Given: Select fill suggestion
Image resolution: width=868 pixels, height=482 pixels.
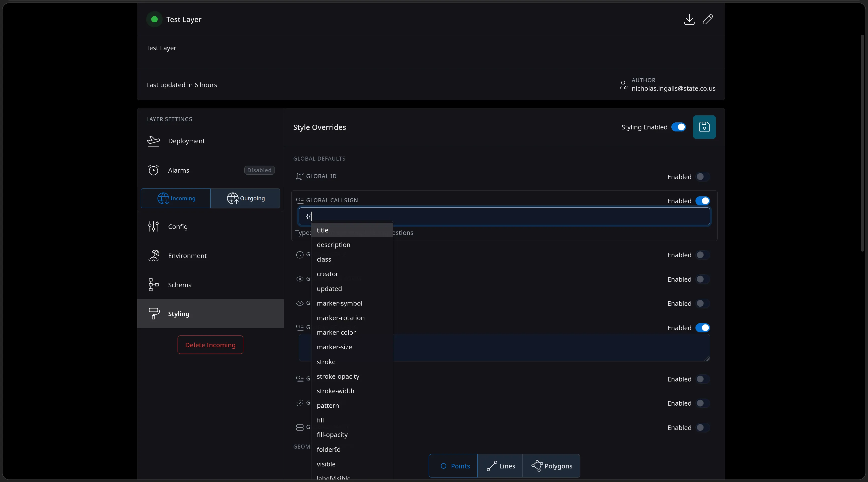Looking at the screenshot, I should [352, 420].
